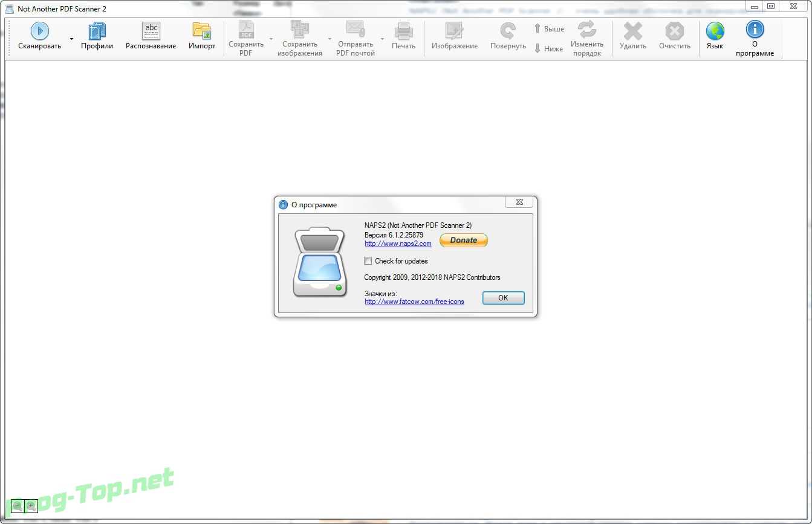The image size is (812, 524).
Task: Expand the Отправить PDF почтой dropdown arrow
Action: 382,39
